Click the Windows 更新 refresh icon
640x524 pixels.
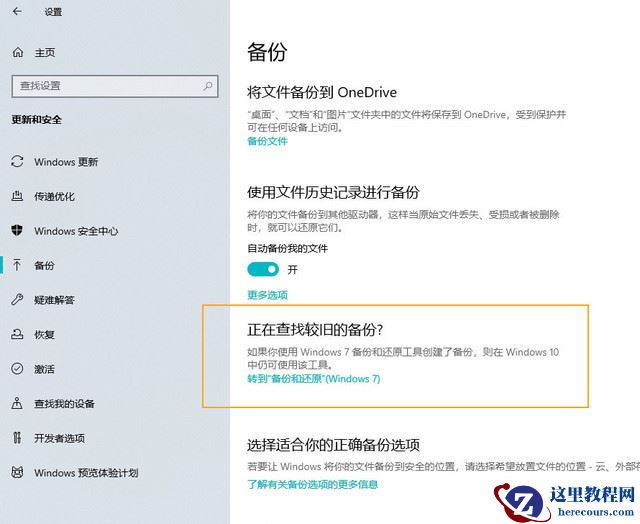tap(17, 162)
